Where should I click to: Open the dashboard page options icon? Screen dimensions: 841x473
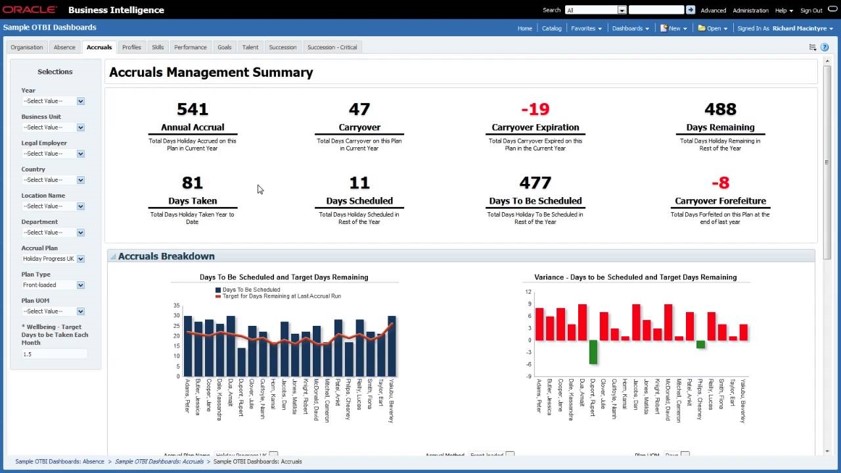click(812, 47)
